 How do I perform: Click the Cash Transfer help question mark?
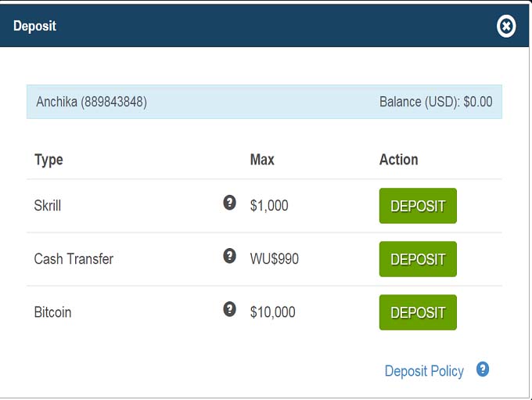pyautogui.click(x=229, y=256)
